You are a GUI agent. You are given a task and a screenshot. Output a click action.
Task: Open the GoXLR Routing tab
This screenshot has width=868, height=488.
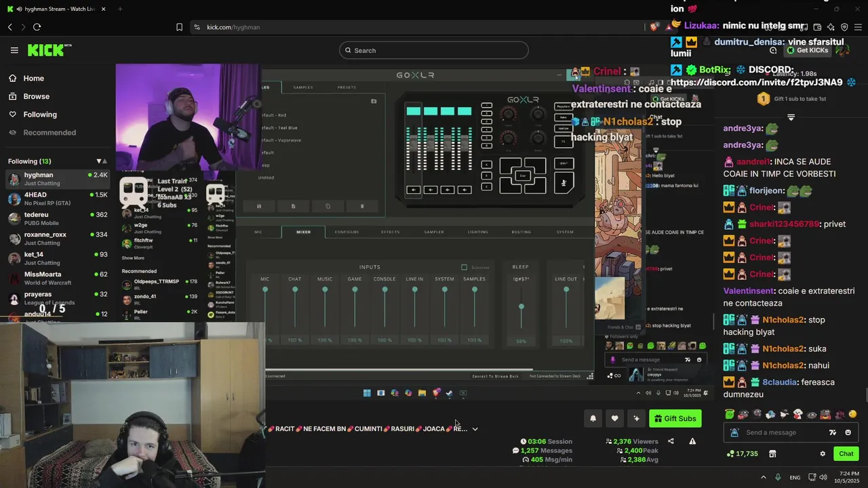[x=521, y=232]
